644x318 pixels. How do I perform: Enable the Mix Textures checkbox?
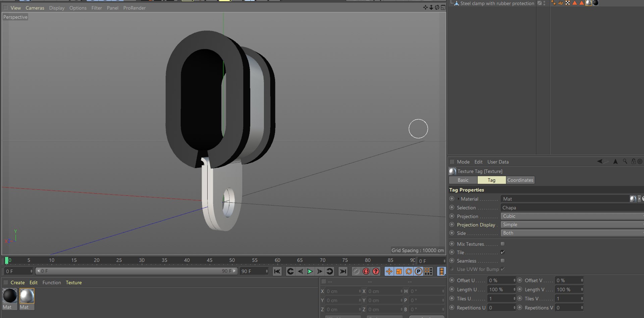(x=502, y=244)
